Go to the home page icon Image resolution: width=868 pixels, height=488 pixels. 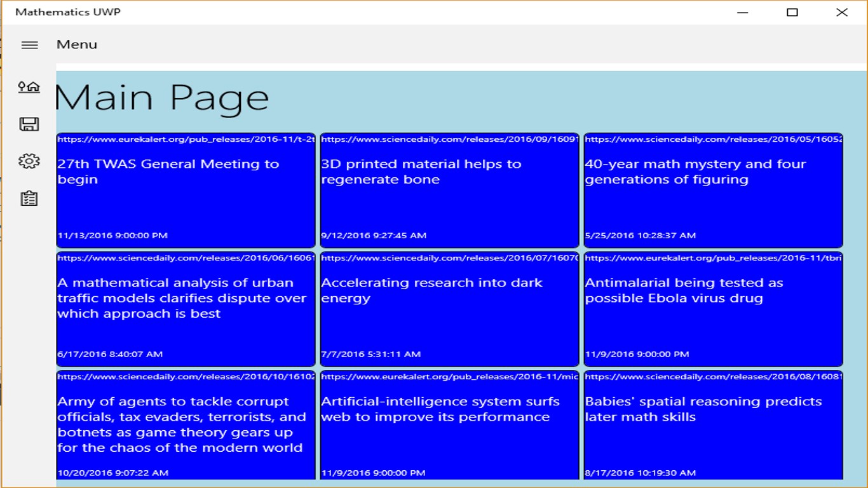pos(29,87)
